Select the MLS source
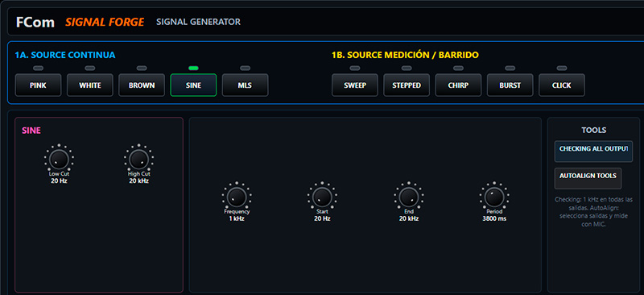This screenshot has width=644, height=295. [246, 85]
